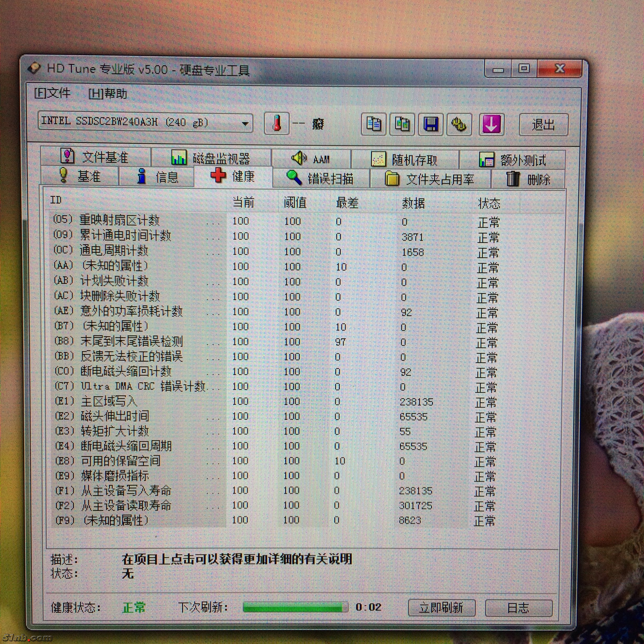Switch to the 基准 tab
The height and width of the screenshot is (644, 644).
tap(80, 176)
